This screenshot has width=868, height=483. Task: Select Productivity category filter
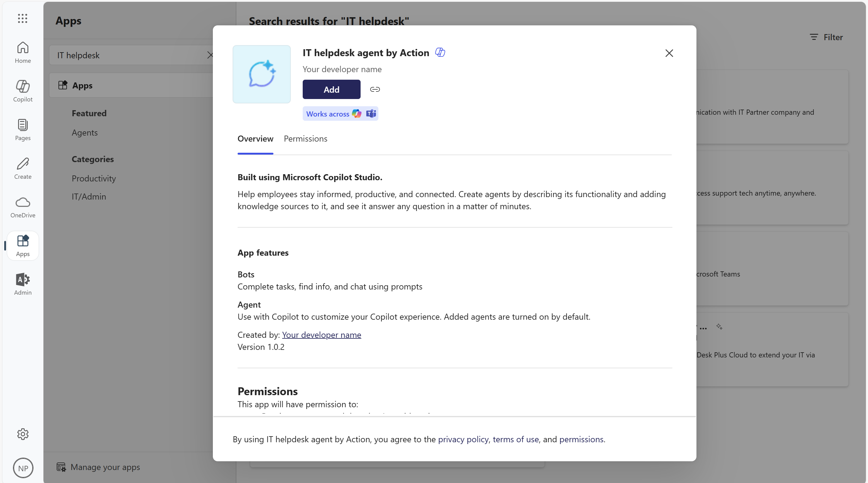point(94,177)
